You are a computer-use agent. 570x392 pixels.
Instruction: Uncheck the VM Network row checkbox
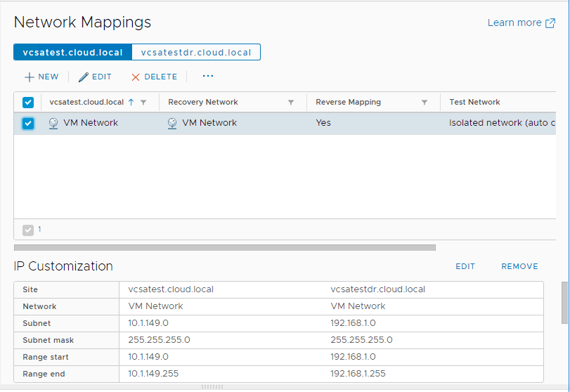tap(28, 124)
